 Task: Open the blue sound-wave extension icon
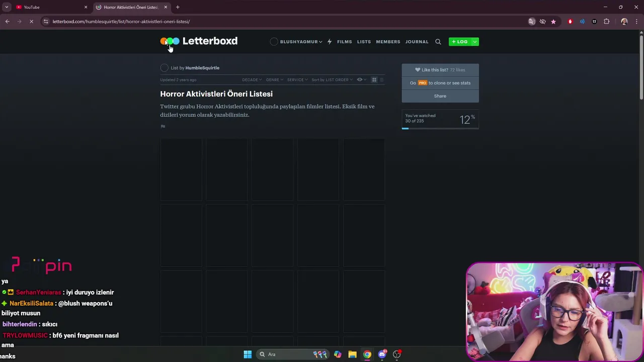(582, 22)
